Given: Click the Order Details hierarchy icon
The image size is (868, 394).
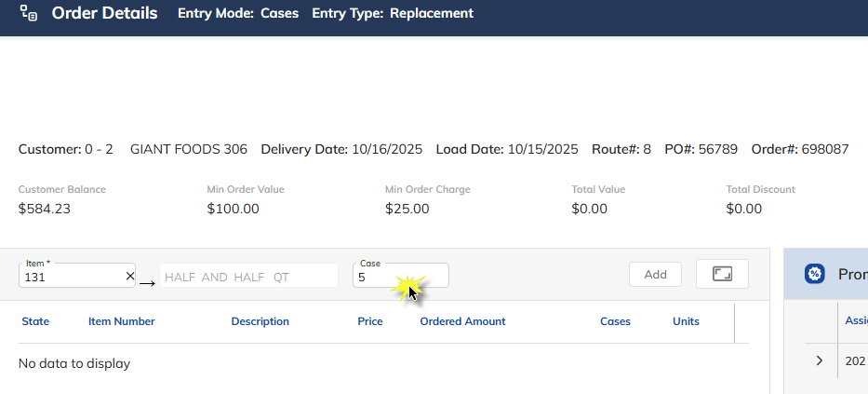Looking at the screenshot, I should (x=28, y=13).
